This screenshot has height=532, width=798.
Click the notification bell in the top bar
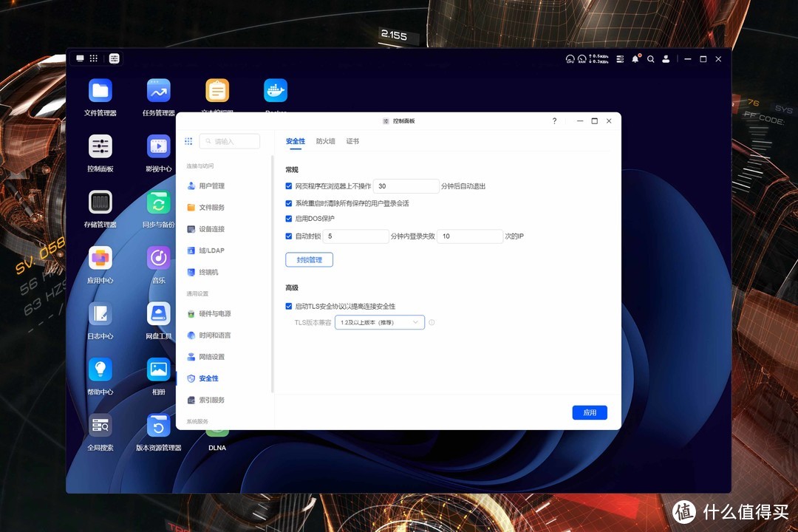[x=635, y=58]
